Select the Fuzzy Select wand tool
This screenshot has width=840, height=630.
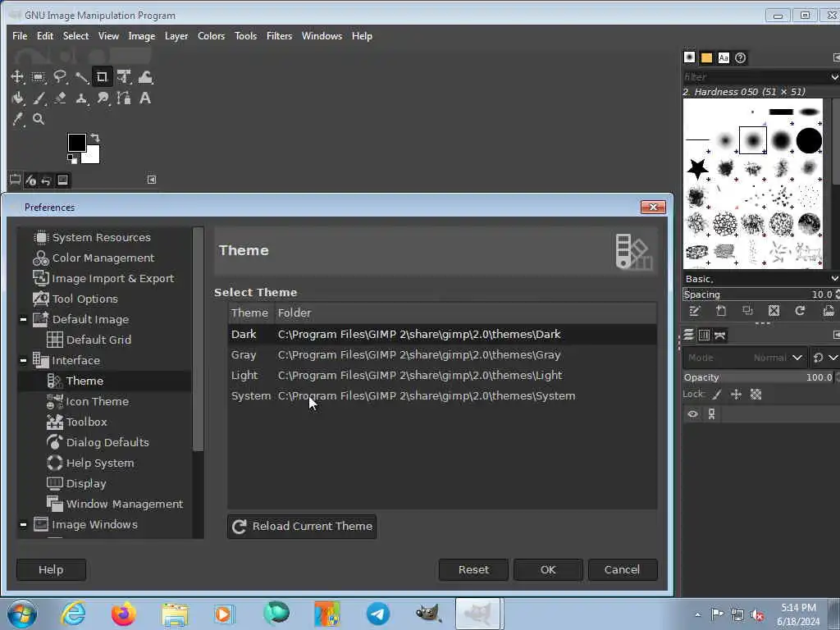click(x=81, y=77)
